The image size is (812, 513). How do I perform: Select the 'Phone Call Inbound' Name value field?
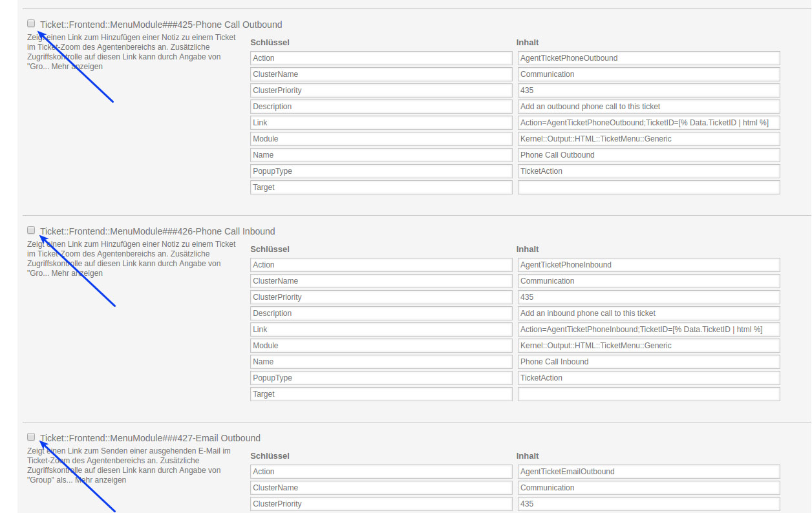(x=648, y=362)
